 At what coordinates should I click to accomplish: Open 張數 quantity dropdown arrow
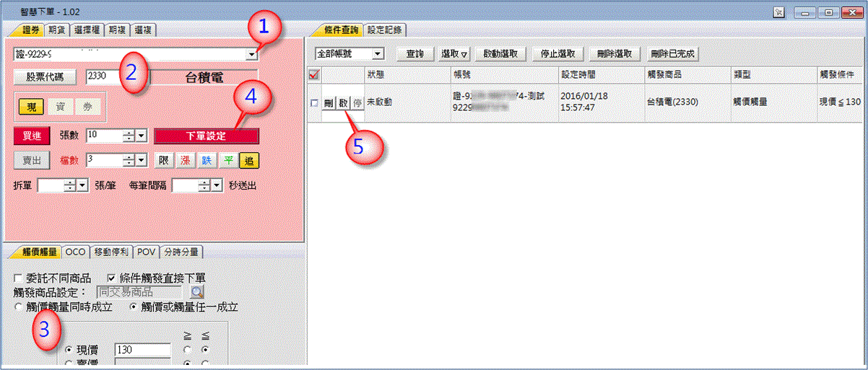(x=142, y=136)
